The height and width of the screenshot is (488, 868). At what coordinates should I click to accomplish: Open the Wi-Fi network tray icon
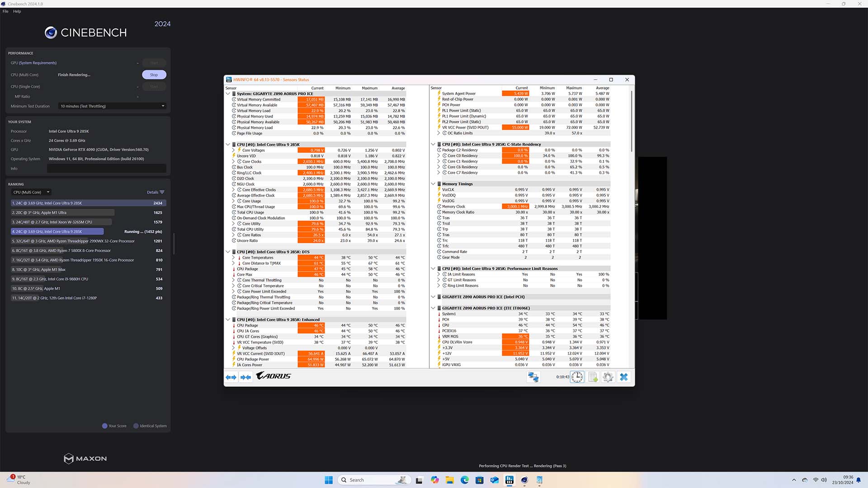(815, 480)
